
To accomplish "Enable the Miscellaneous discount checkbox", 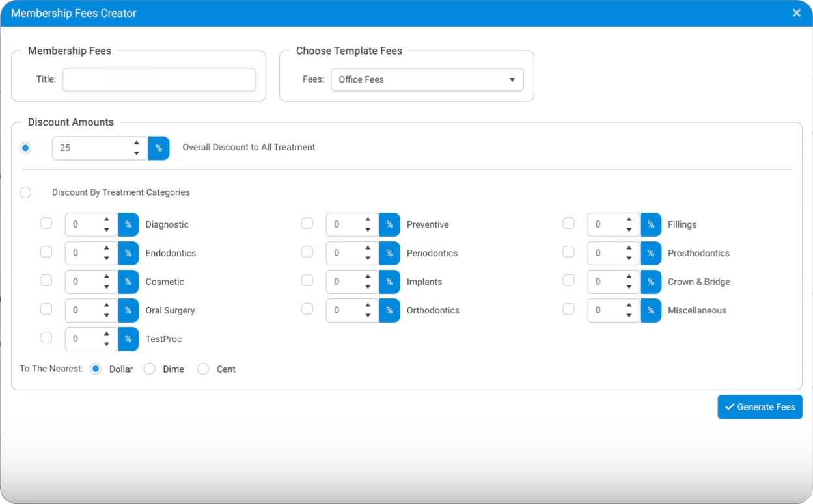I will click(x=568, y=309).
